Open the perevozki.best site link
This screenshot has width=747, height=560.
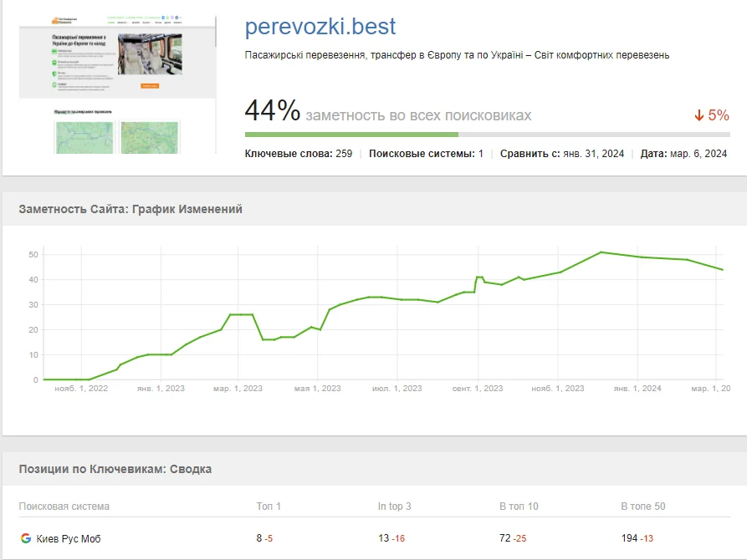[x=320, y=26]
